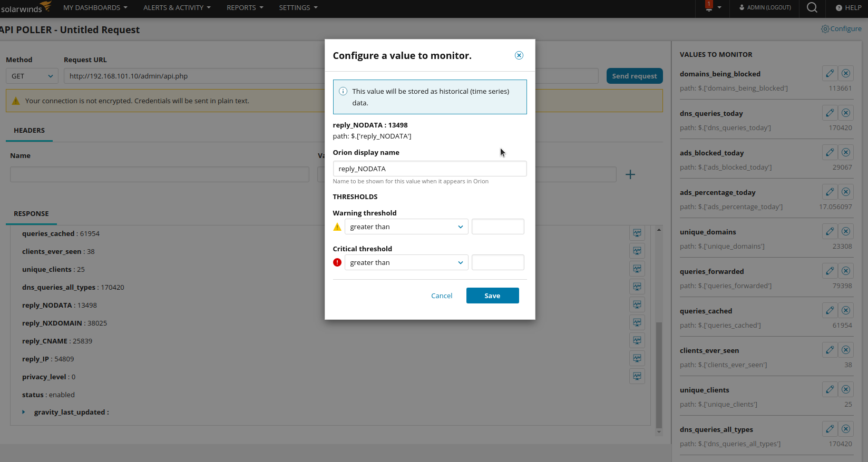Click the response panel scrollbar thumb
The height and width of the screenshot is (462, 868).
coord(659,375)
